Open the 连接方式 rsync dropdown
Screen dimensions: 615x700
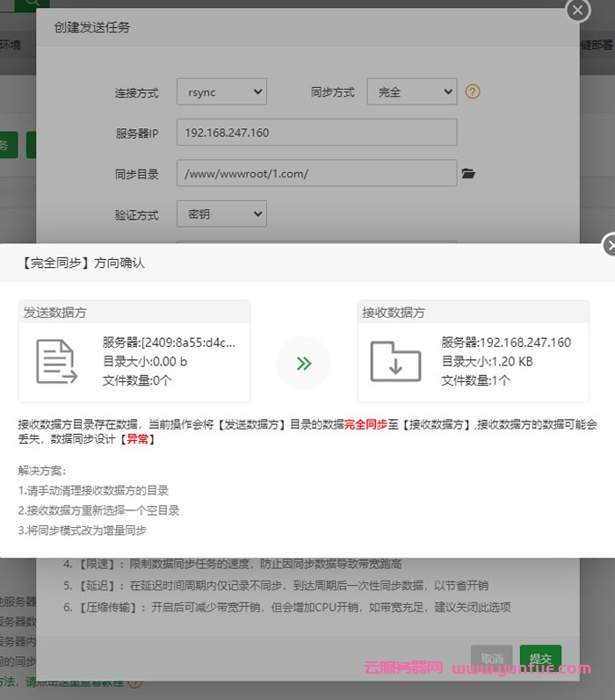[x=221, y=92]
